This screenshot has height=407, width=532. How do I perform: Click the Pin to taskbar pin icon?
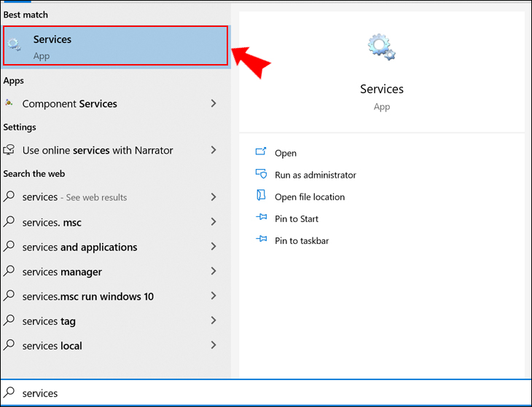pyautogui.click(x=261, y=240)
